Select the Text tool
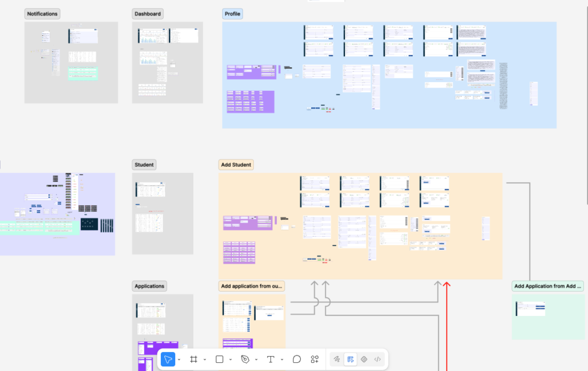The height and width of the screenshot is (371, 588). [270, 360]
